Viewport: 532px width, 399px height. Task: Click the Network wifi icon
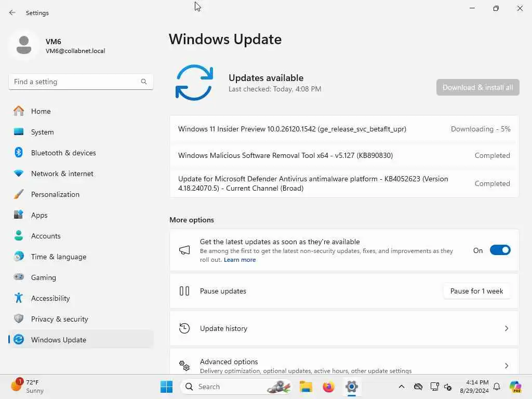[19, 173]
